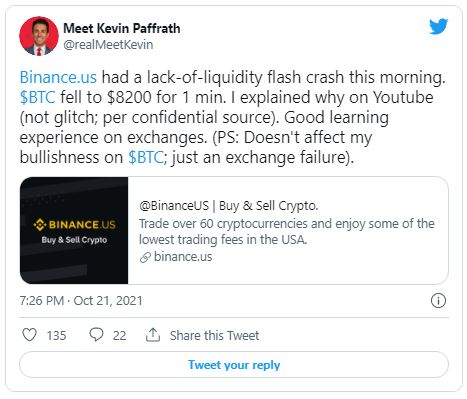Click the chain link icon beside binance.us
The image size is (467, 399).
[145, 257]
